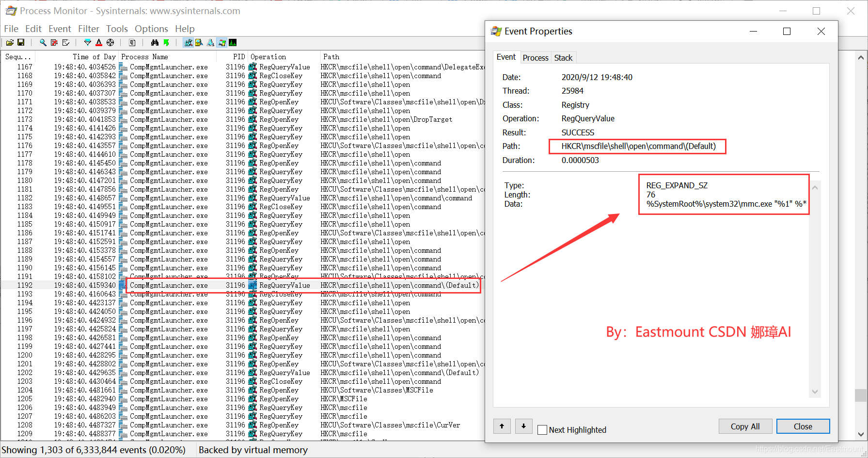Toggle the Autoscroll toolbar icon
This screenshot has height=458, width=868.
54,43
